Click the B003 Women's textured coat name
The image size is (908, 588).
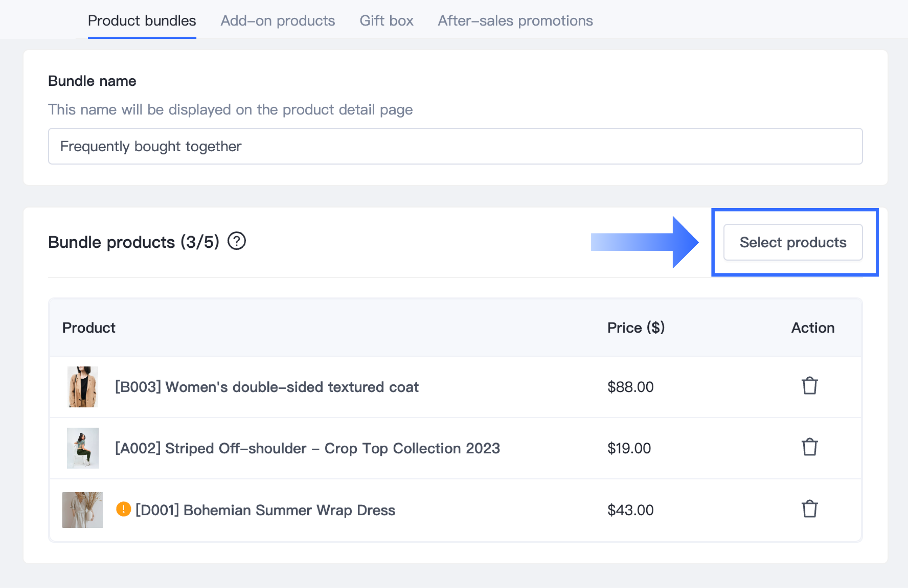[267, 387]
